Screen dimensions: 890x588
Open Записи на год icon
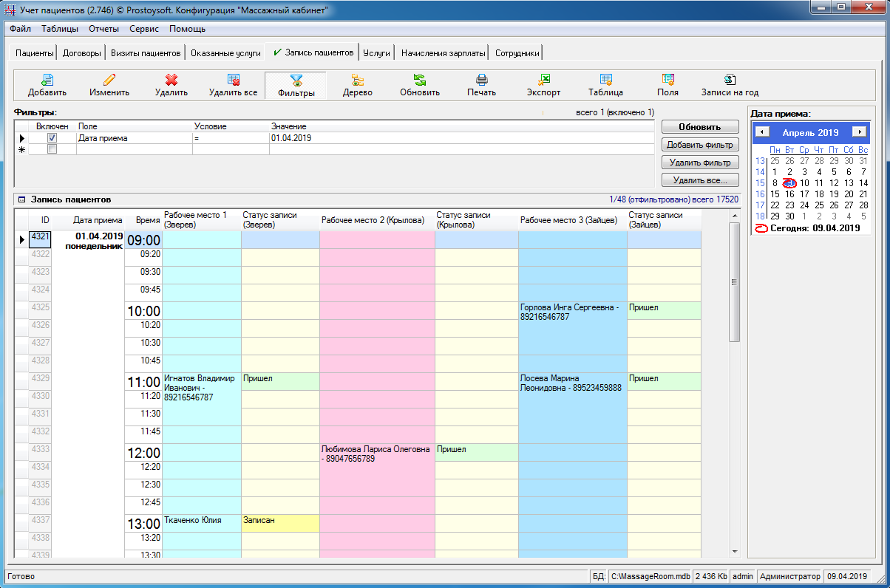click(730, 80)
